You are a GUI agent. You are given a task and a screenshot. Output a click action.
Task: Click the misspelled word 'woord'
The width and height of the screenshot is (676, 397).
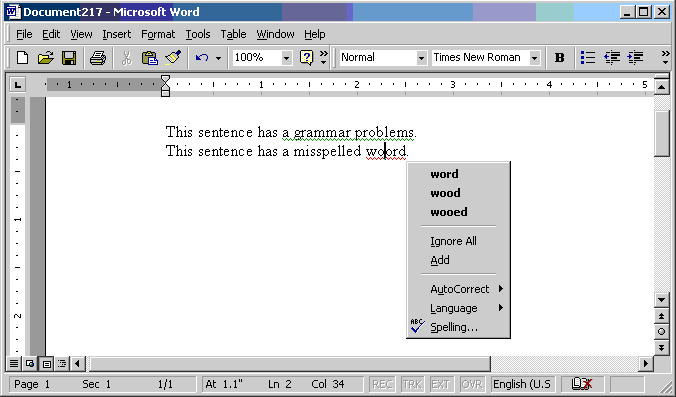pos(386,151)
